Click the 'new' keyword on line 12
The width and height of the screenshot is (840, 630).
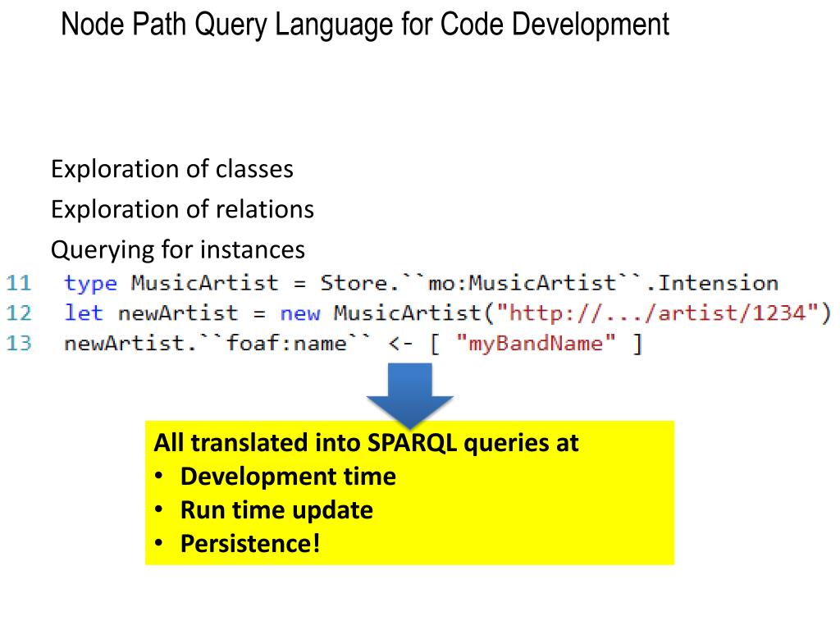[300, 313]
